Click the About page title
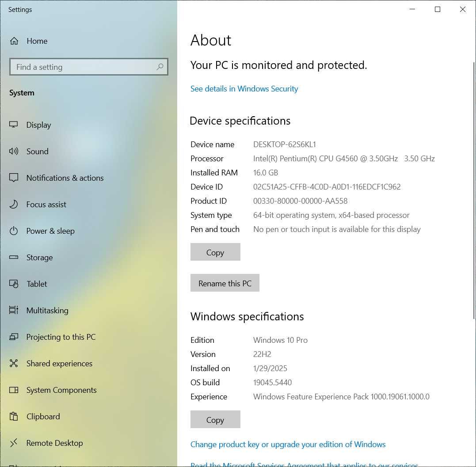Screen dimensions: 476x467 click(211, 40)
